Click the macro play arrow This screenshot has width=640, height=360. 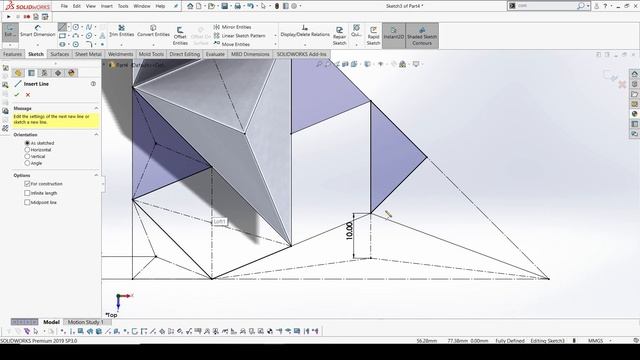pos(9,17)
